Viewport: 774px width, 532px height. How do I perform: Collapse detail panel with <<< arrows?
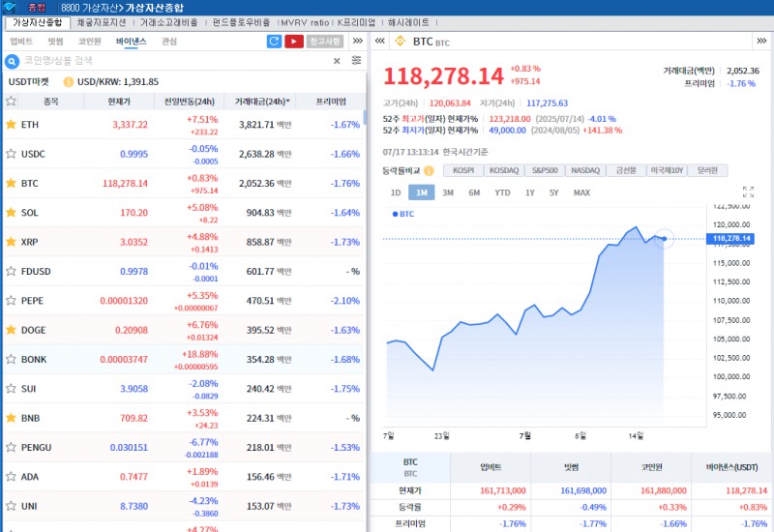[x=379, y=41]
